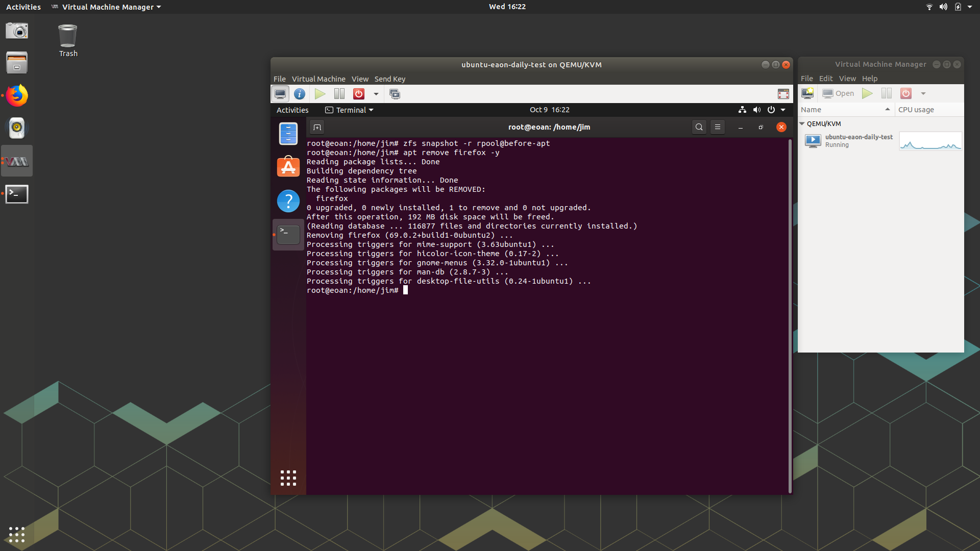Open the shutdown dropdown arrow in Virtual Machine Manager
This screenshot has height=551, width=980.
(923, 93)
